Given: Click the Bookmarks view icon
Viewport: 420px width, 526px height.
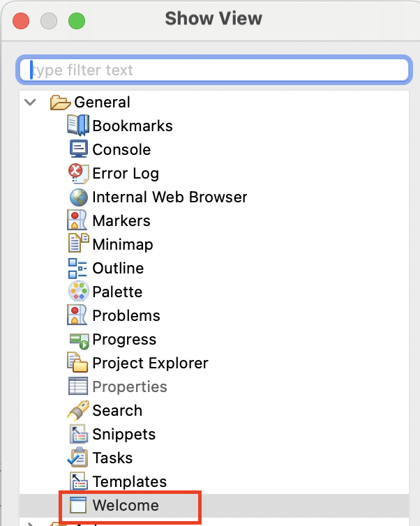Looking at the screenshot, I should 78,125.
